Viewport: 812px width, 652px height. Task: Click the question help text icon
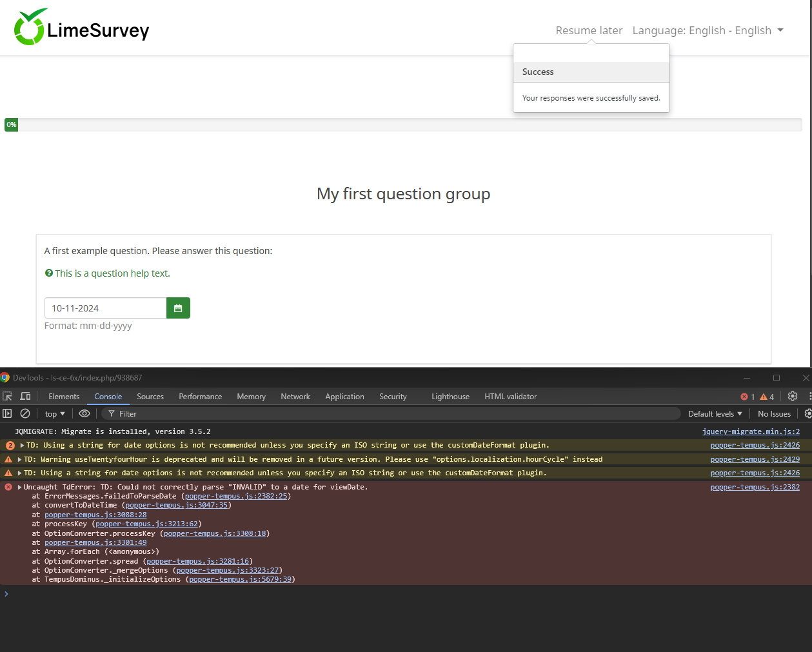point(49,273)
